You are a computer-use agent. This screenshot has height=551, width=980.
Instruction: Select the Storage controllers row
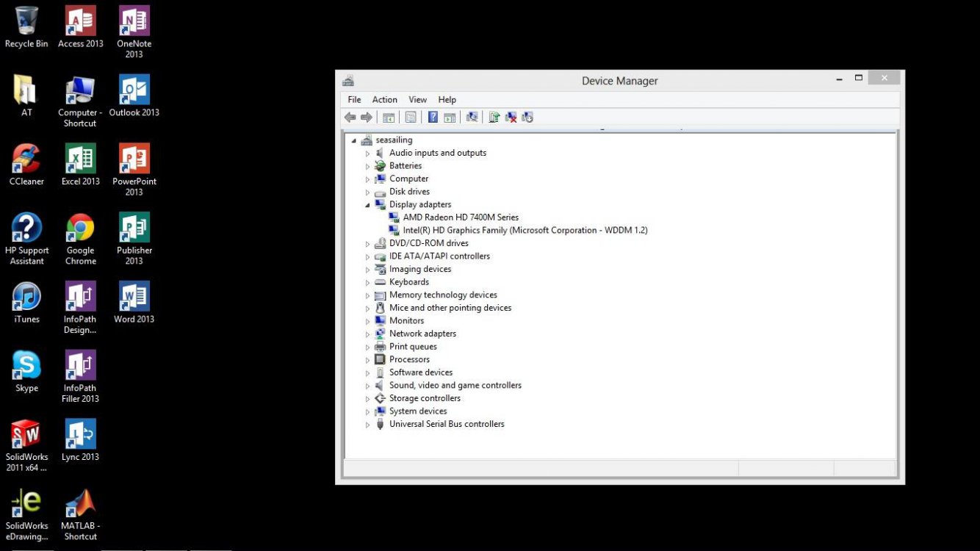[425, 398]
